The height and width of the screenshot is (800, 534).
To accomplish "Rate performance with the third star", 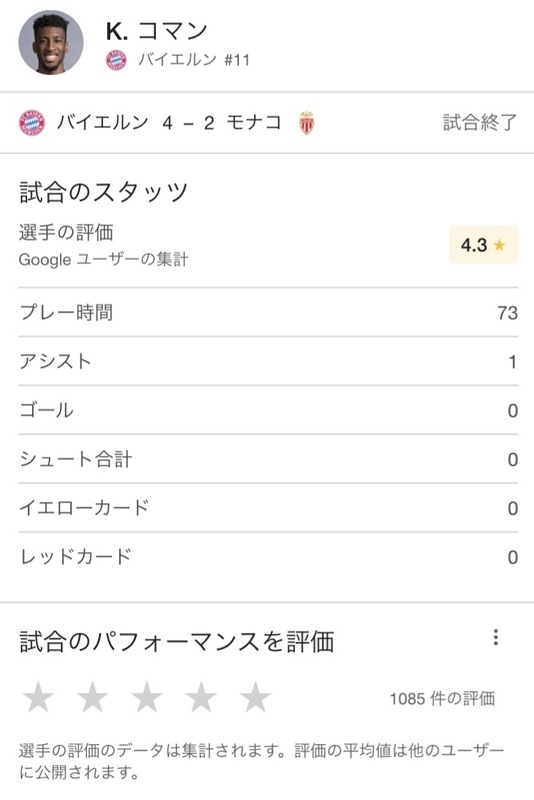I will [147, 697].
